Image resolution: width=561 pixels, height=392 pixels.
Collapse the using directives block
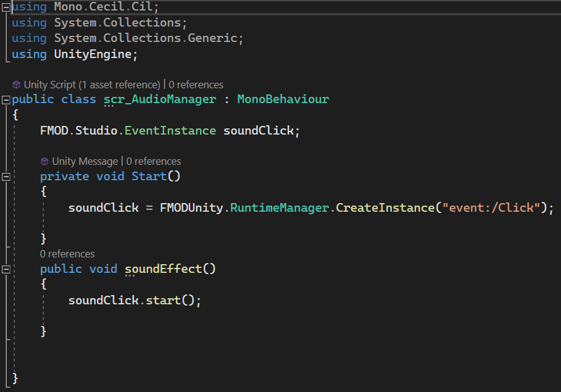point(6,7)
